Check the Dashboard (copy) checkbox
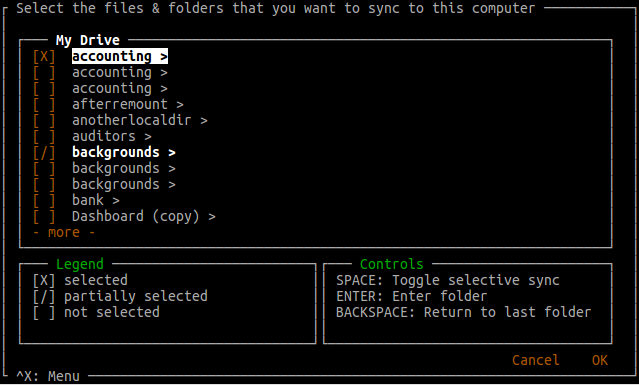The width and height of the screenshot is (639, 385). 44,216
